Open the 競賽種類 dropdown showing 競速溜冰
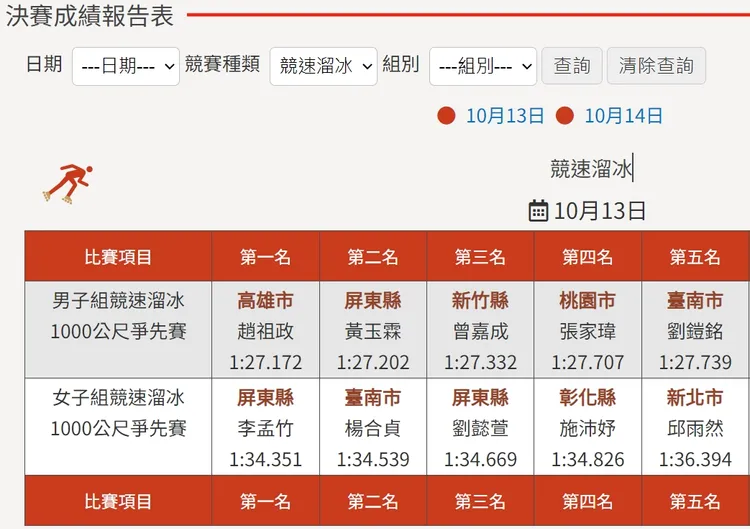 (323, 66)
